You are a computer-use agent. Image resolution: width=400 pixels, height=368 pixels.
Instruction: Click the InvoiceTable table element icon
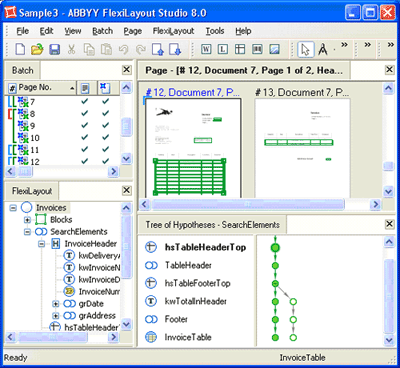point(151,337)
